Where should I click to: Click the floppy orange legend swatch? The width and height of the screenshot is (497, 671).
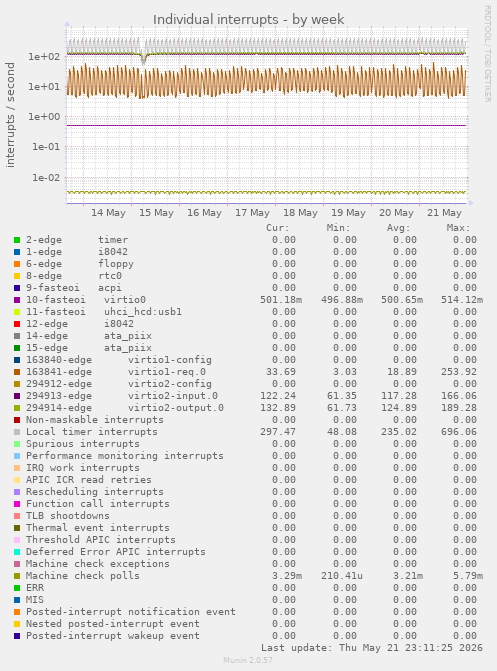[x=17, y=264]
